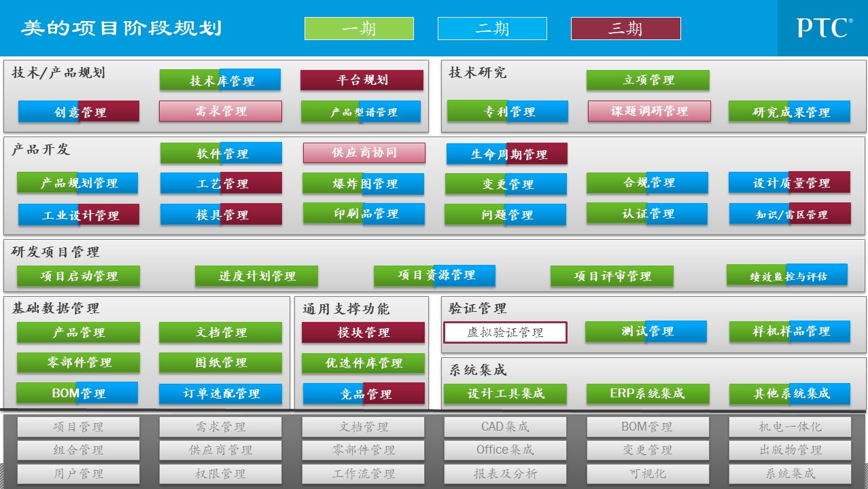This screenshot has height=489, width=868.
Task: Open the gray 报表及分析 box
Action: click(505, 473)
